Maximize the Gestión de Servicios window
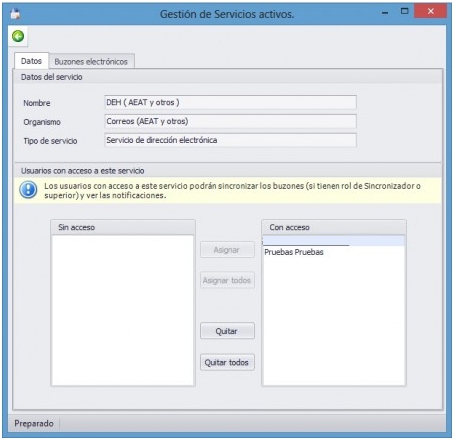The width and height of the screenshot is (454, 440). click(x=404, y=12)
